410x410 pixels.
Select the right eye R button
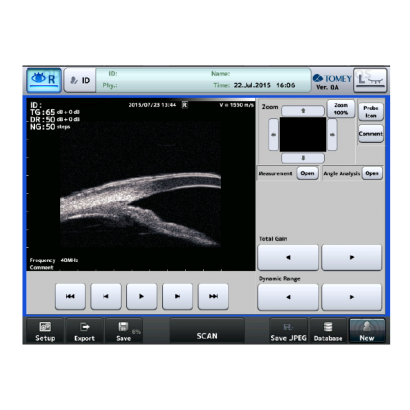(44, 80)
